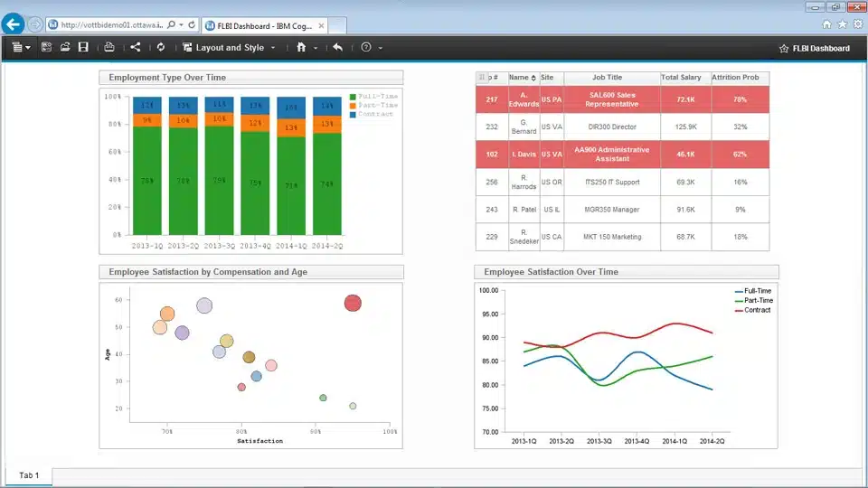This screenshot has height=488, width=868.
Task: Sort table by Name column arrows
Action: [533, 78]
